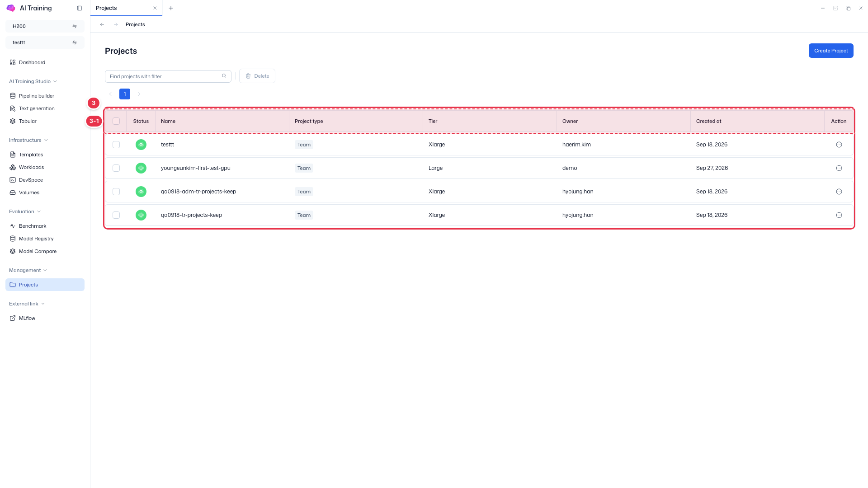Collapse Management section
Image resolution: width=868 pixels, height=488 pixels.
click(28, 270)
